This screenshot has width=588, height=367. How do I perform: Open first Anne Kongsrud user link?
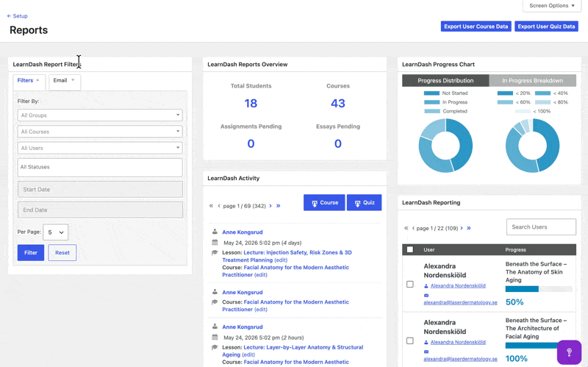(x=243, y=232)
